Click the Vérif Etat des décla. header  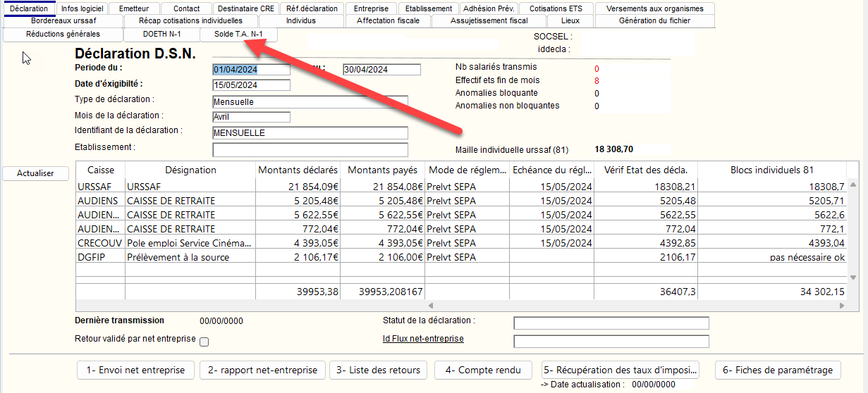pos(647,170)
